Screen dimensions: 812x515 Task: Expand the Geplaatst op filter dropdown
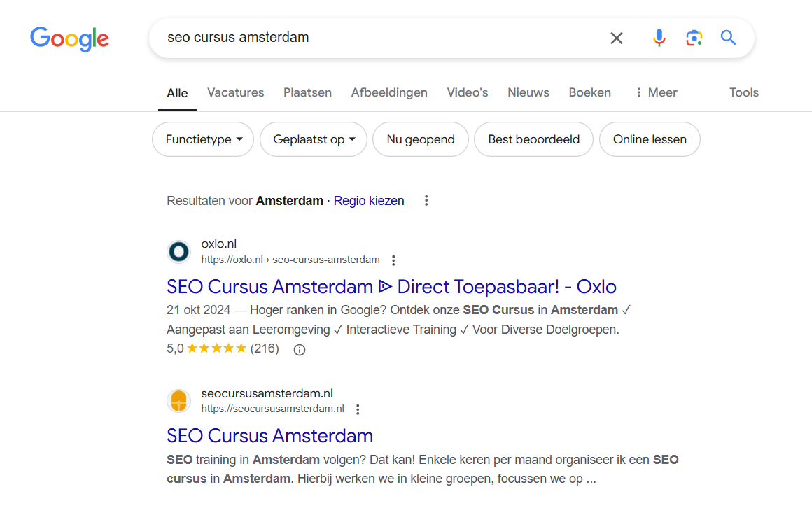click(314, 139)
